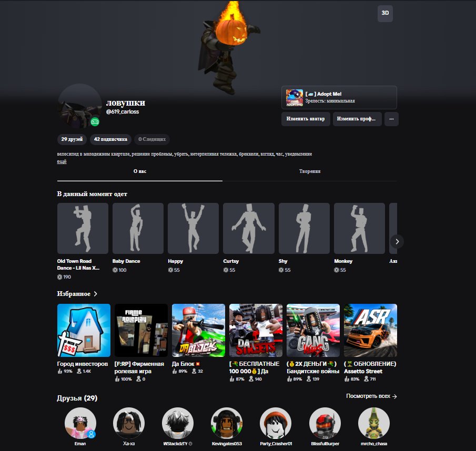The height and width of the screenshot is (451, 476).
Task: Open the three-dots more options menu
Action: click(x=391, y=119)
